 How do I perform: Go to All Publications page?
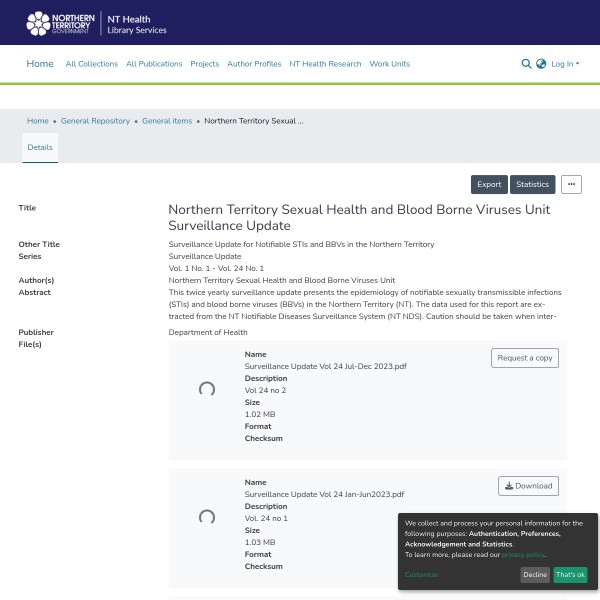pyautogui.click(x=154, y=64)
